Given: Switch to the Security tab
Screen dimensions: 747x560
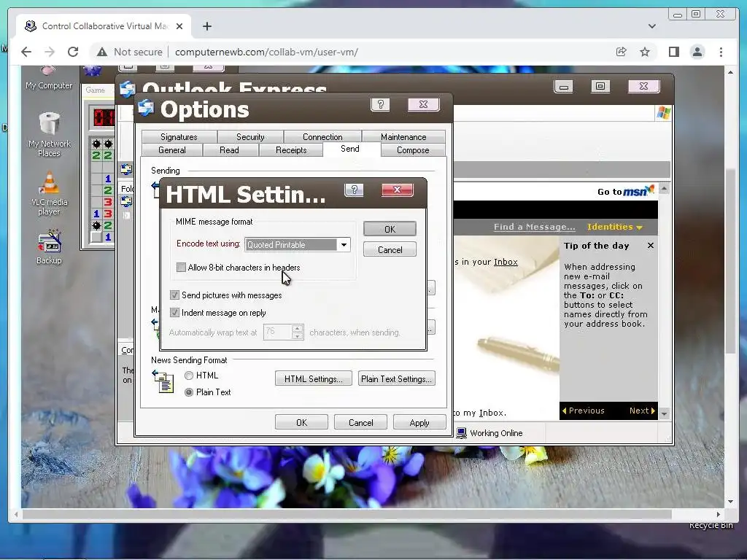Looking at the screenshot, I should [x=251, y=136].
